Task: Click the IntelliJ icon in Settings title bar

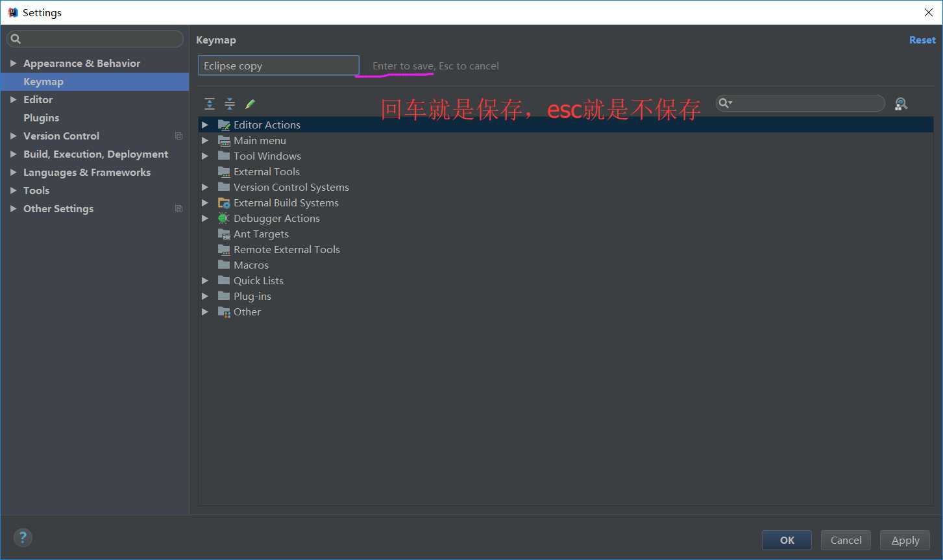Action: pos(13,12)
